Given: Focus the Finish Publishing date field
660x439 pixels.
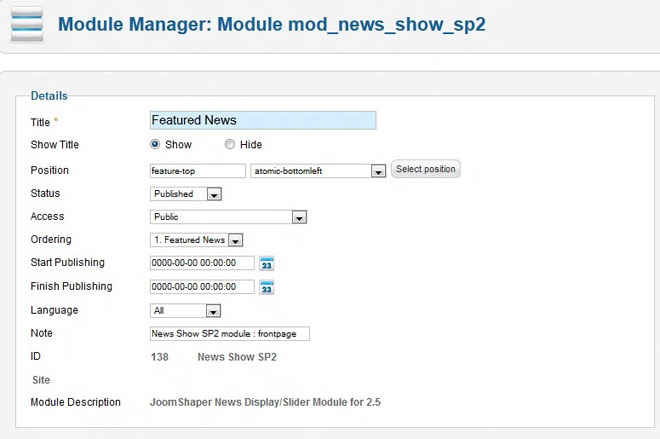Looking at the screenshot, I should pos(201,287).
